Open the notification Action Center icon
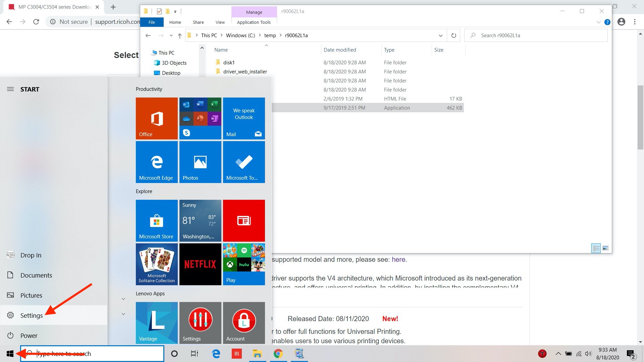This screenshot has height=362, width=644. pos(631,354)
